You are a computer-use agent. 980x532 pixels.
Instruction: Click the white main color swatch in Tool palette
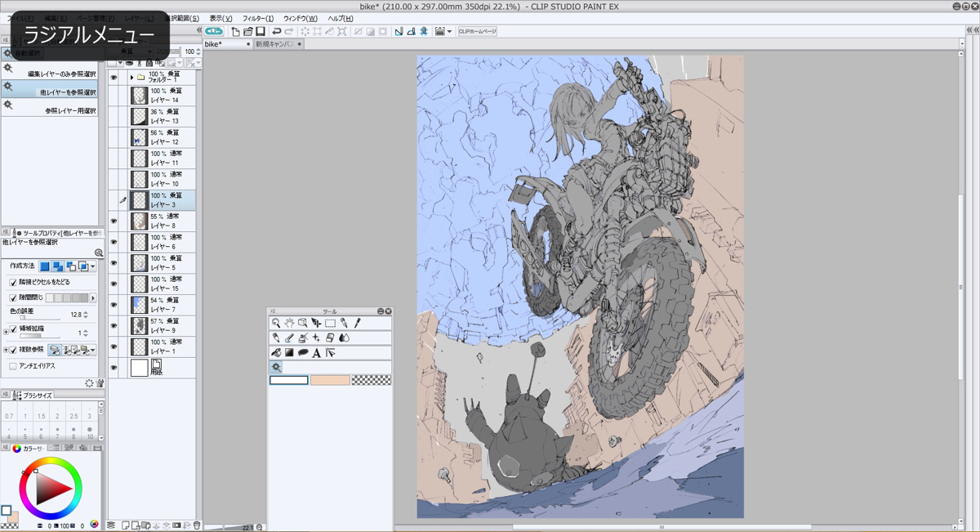[289, 380]
